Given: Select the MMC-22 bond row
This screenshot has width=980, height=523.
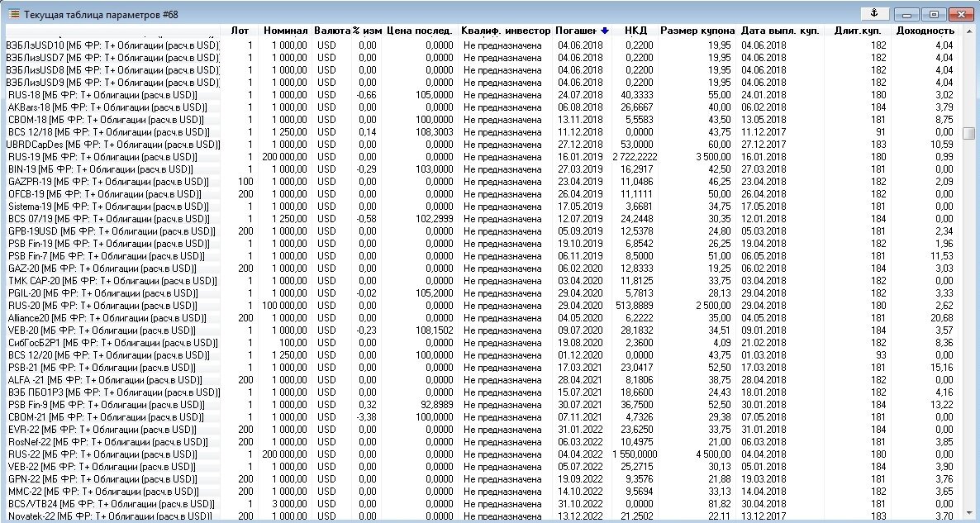Looking at the screenshot, I should click(481, 491).
